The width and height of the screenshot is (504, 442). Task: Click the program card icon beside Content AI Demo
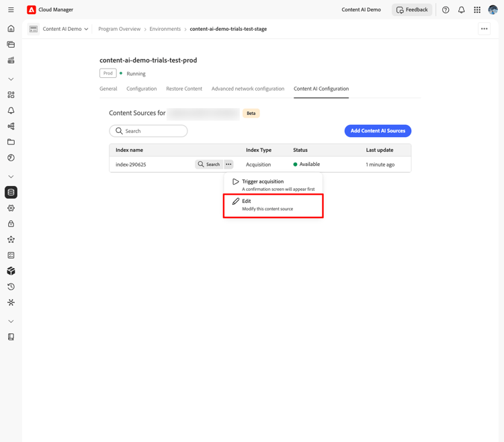34,29
